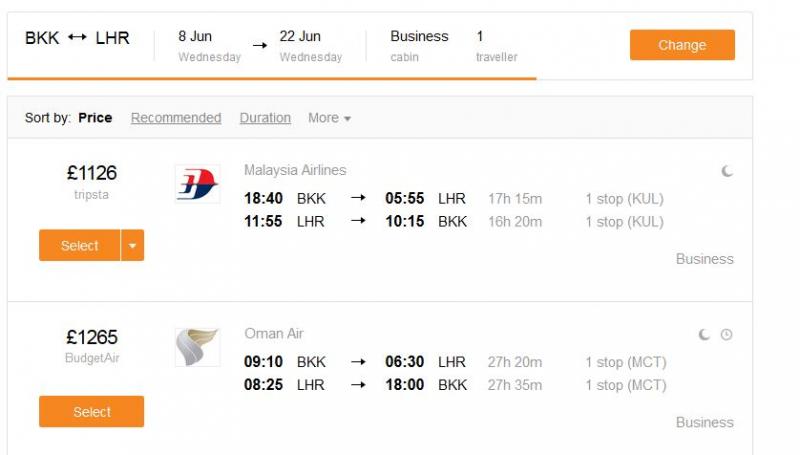Click the clock icon on Oman Air flight
The width and height of the screenshot is (800, 455).
pyautogui.click(x=727, y=335)
